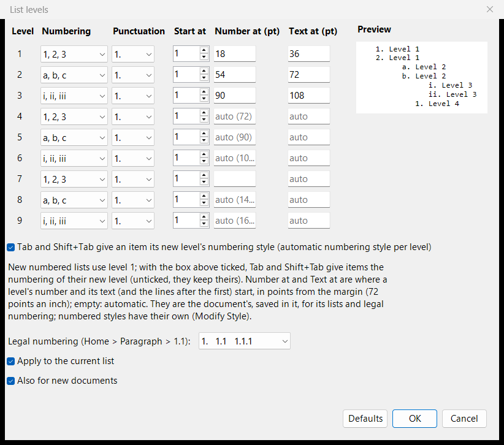This screenshot has height=445, width=504.
Task: Click level 6 Number at field
Action: click(235, 158)
